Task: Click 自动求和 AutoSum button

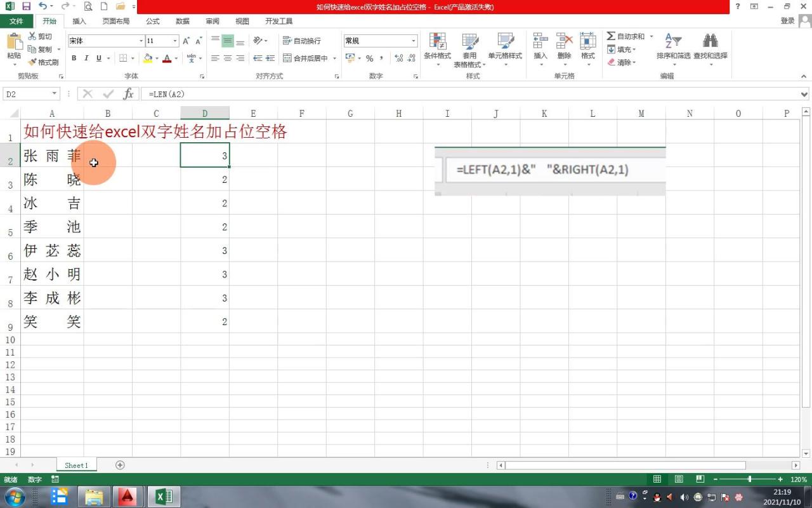Action: pos(625,37)
